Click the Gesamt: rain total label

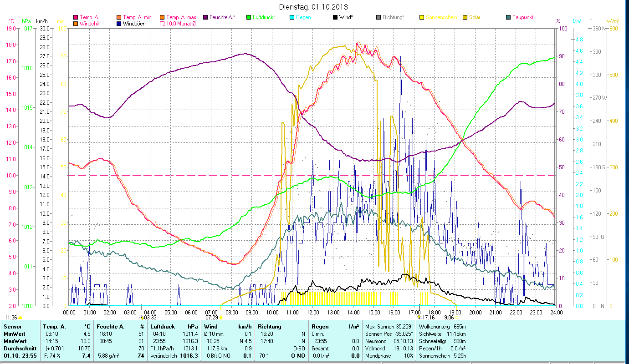pyautogui.click(x=321, y=348)
